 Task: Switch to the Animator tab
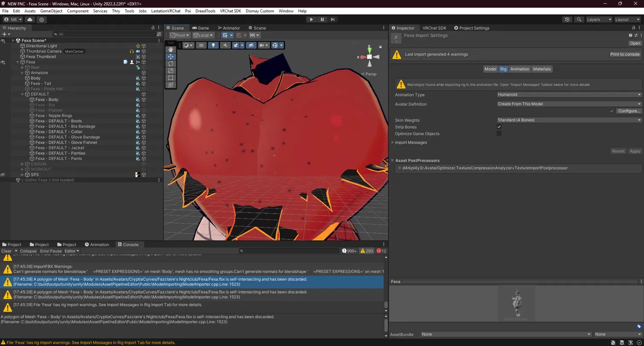point(228,28)
